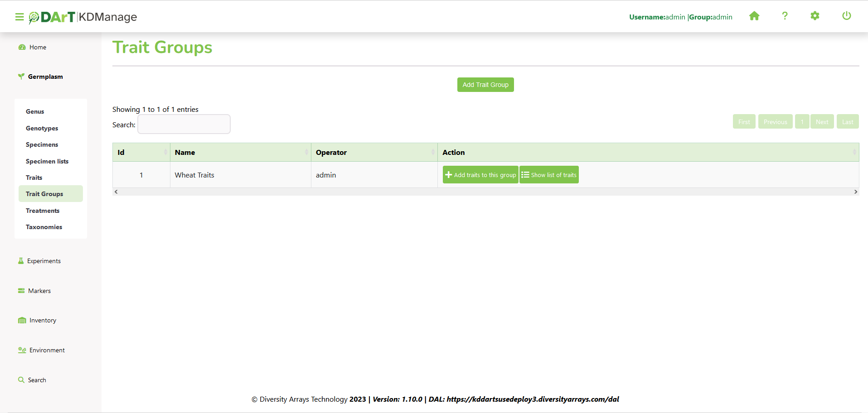868x413 pixels.
Task: Collapse the Germplasm sidebar section
Action: point(45,77)
